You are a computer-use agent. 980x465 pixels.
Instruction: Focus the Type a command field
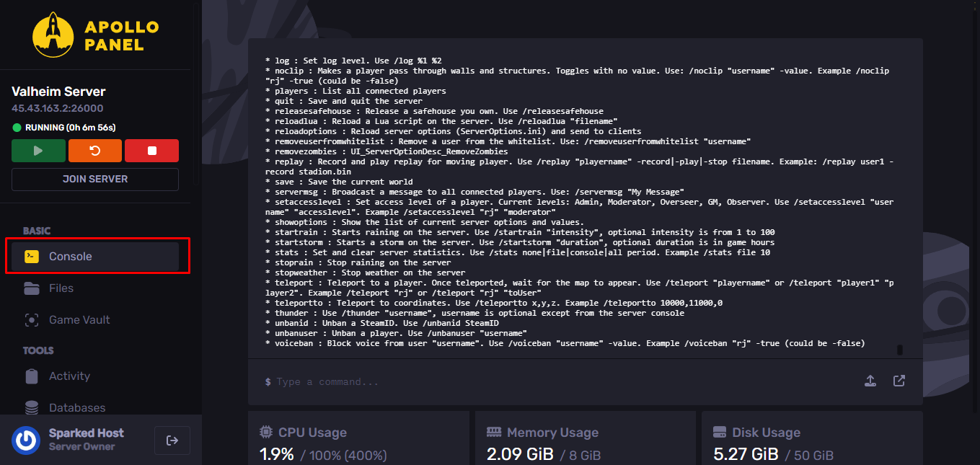[562, 381]
